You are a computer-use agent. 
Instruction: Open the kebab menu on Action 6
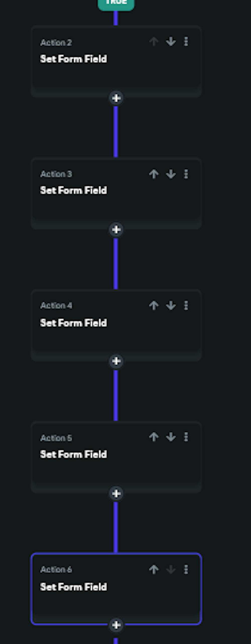tap(186, 569)
